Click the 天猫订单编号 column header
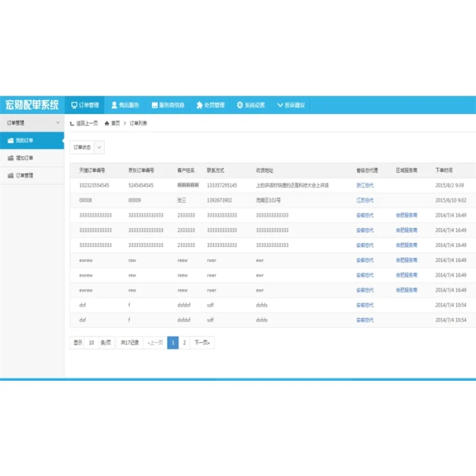Image resolution: width=476 pixels, height=476 pixels. [92, 170]
